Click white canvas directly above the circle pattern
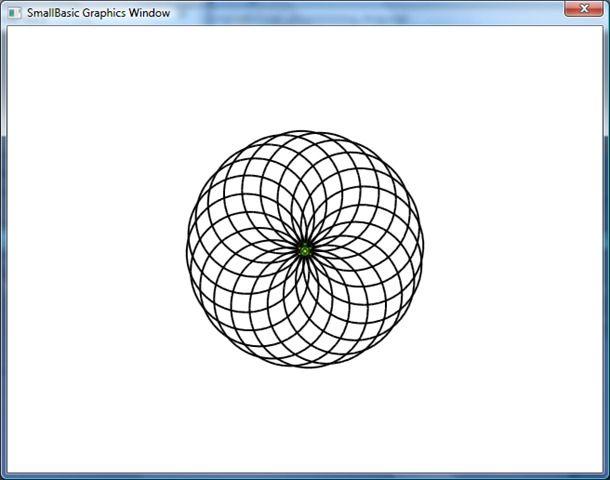Viewport: 610px width, 480px height. (x=305, y=78)
